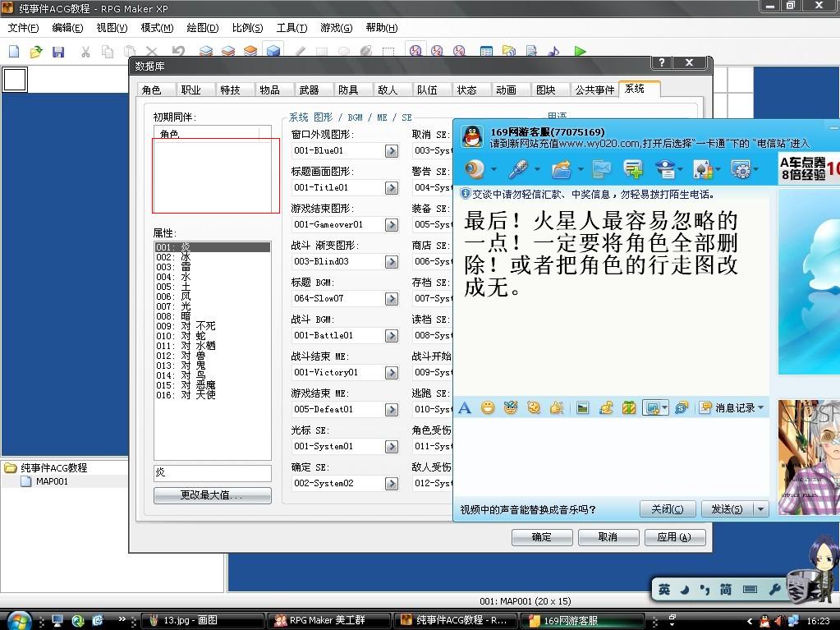Click the Windows Start button
Screen dimensions: 840x630
click(19, 620)
